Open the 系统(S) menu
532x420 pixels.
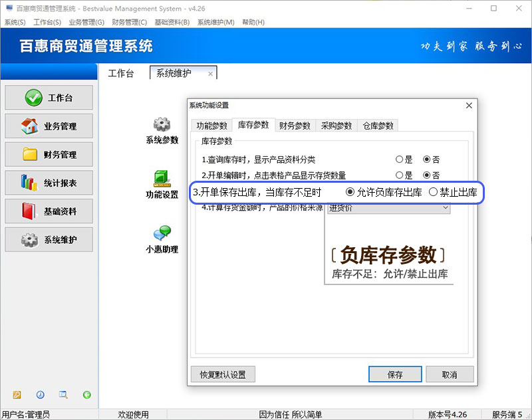coord(15,22)
